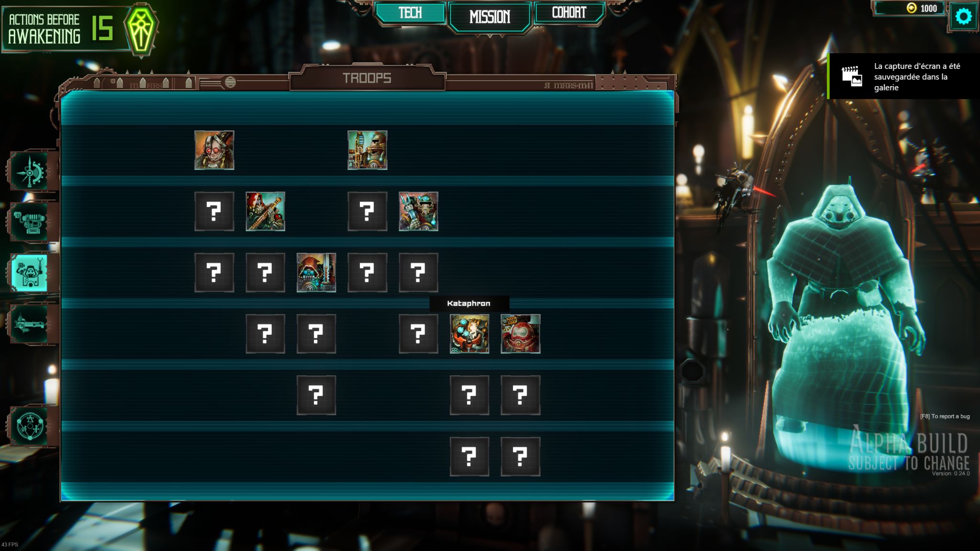The height and width of the screenshot is (551, 980).
Task: Select the troop portrait holding a claw tool
Action: 419,211
